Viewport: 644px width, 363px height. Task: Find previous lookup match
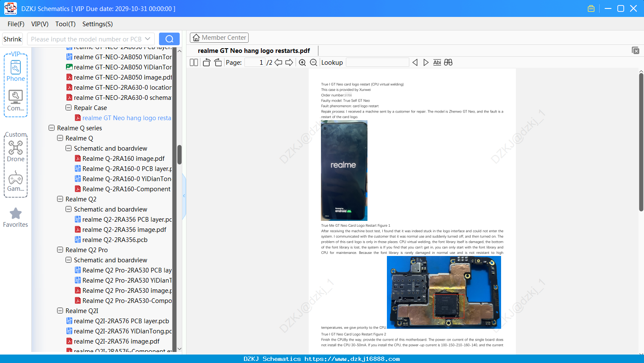(x=415, y=63)
